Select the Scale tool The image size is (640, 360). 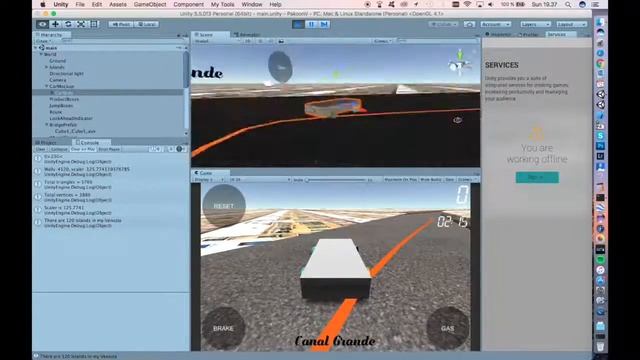[x=81, y=24]
